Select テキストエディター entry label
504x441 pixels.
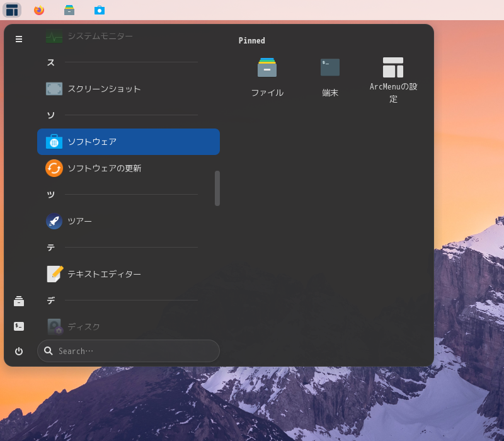click(x=104, y=274)
